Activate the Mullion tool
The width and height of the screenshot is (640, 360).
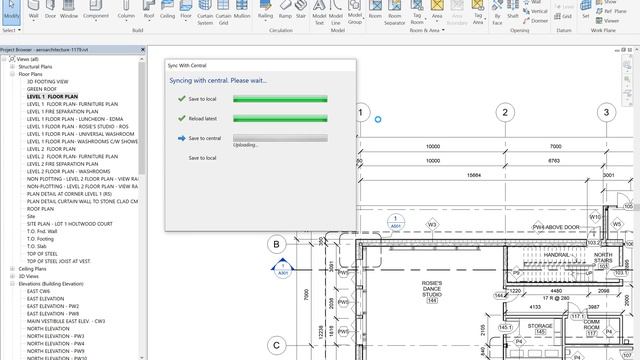[x=242, y=10]
